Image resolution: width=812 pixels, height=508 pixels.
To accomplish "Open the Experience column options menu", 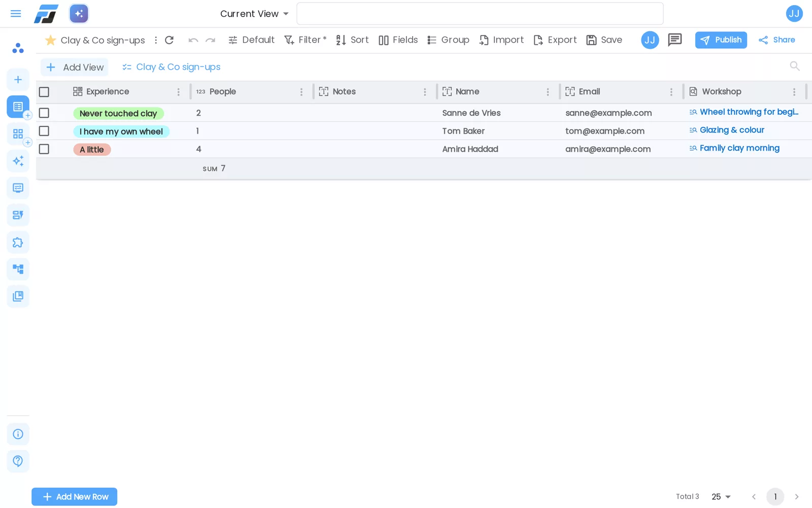I will coord(179,92).
